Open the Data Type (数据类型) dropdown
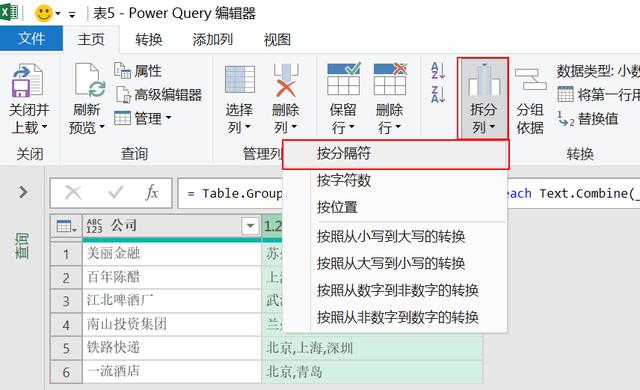This screenshot has width=640, height=390. click(598, 71)
